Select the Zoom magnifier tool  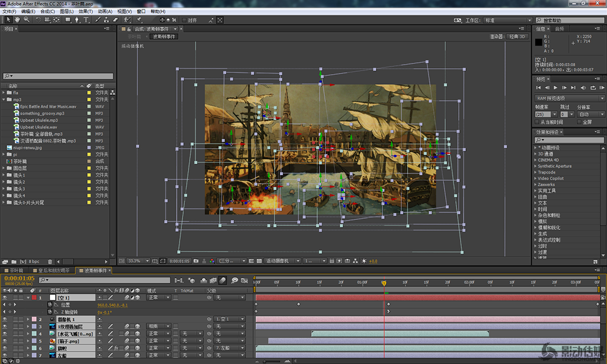[27, 20]
